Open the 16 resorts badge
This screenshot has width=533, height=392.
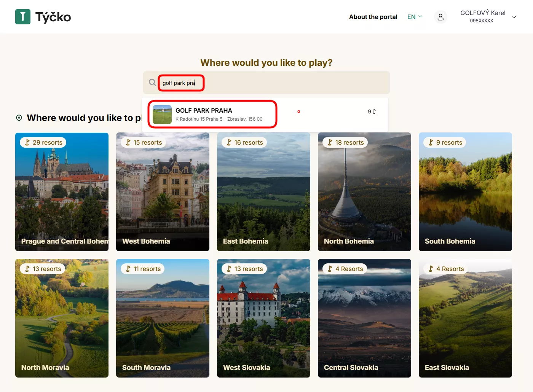click(x=244, y=142)
